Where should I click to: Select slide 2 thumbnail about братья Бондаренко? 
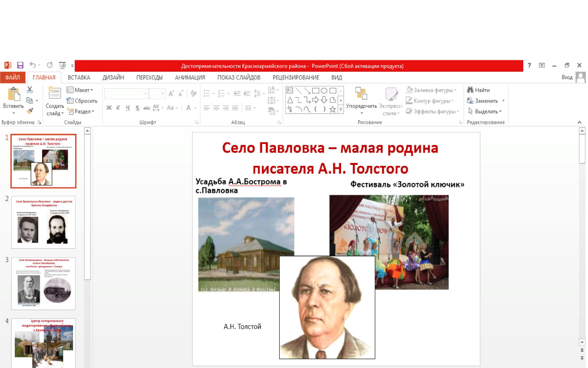click(x=44, y=222)
